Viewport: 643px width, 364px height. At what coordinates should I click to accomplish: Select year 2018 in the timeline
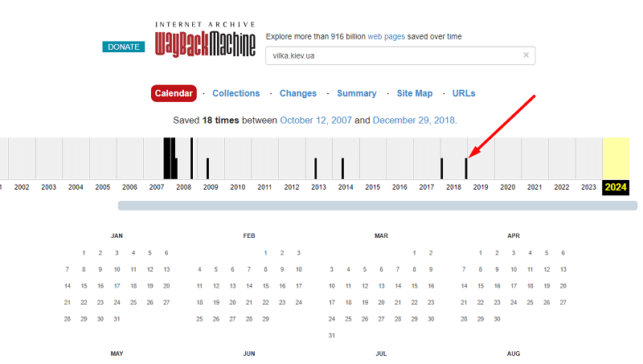point(453,187)
